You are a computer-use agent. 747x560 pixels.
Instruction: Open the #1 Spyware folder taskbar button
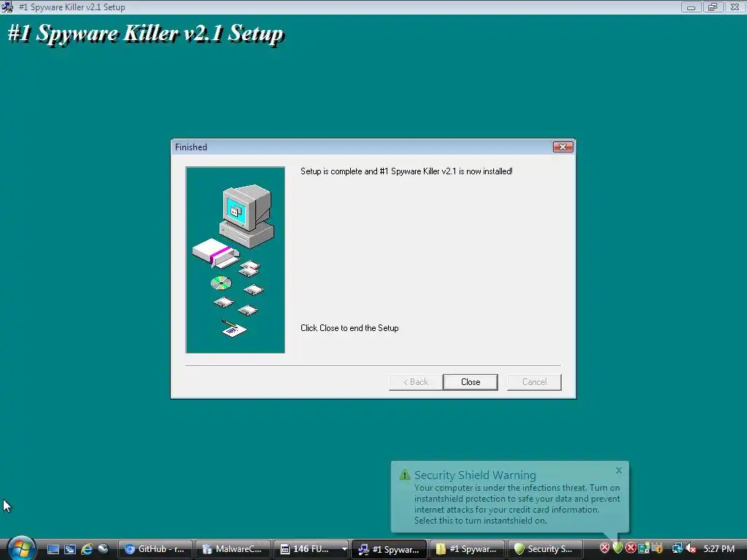click(x=467, y=549)
